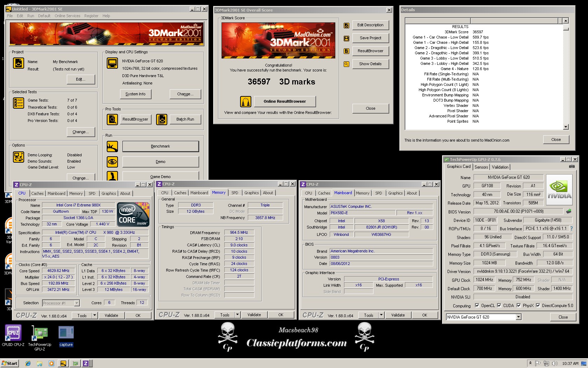The height and width of the screenshot is (368, 588).
Task: Click the Display and CPU Settings monitor icon
Action: tap(112, 63)
